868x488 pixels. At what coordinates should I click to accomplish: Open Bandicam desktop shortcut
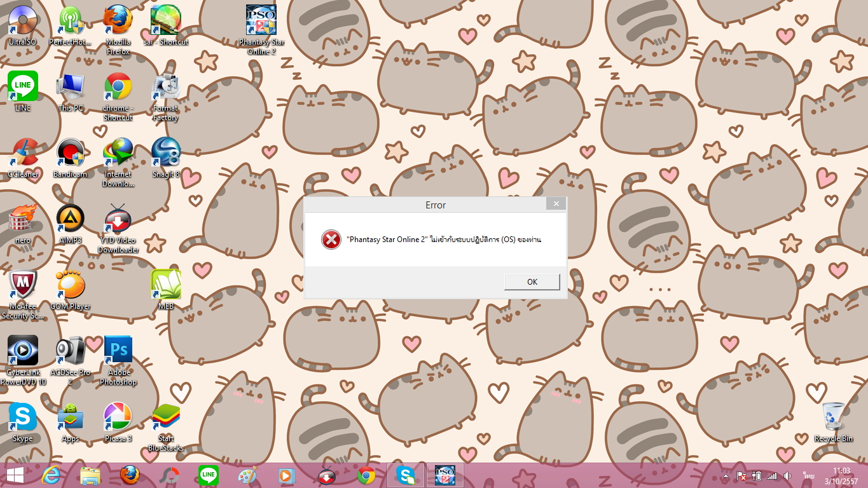(x=71, y=158)
